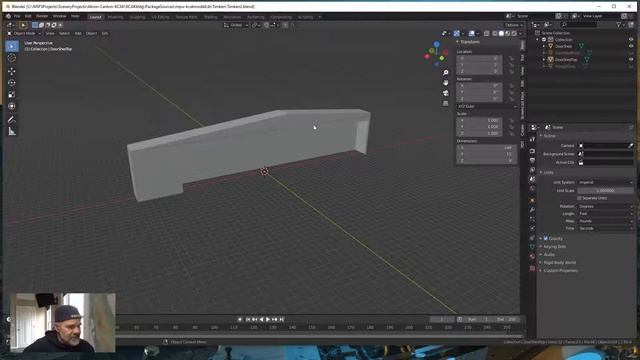Screen dimensions: 640x360
Task: Click the navigation axis gizmo
Action: tap(436, 53)
